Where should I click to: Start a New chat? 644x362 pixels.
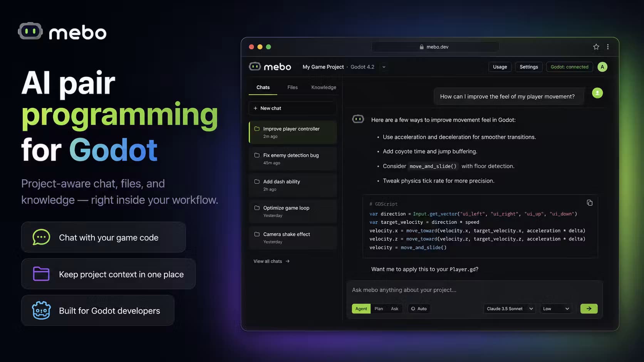coord(293,108)
